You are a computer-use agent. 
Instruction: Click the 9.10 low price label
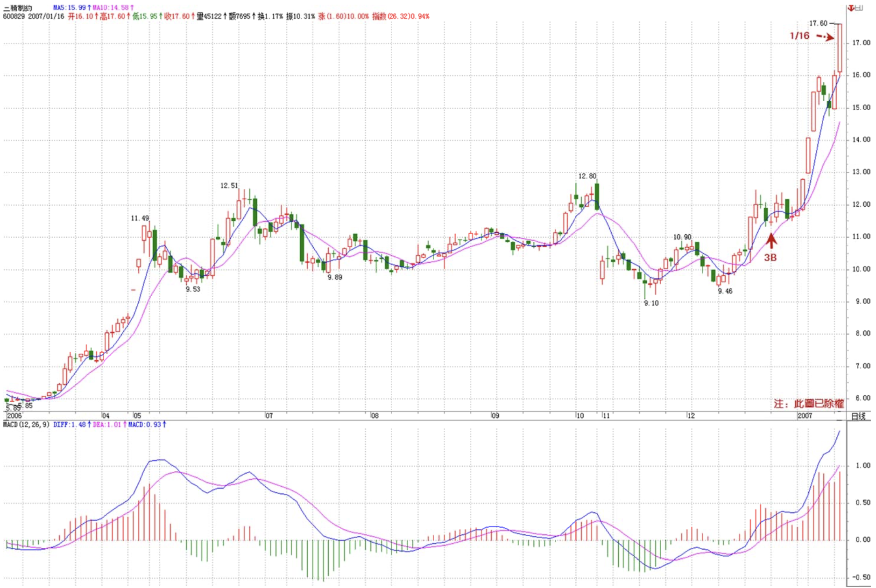[x=651, y=303]
